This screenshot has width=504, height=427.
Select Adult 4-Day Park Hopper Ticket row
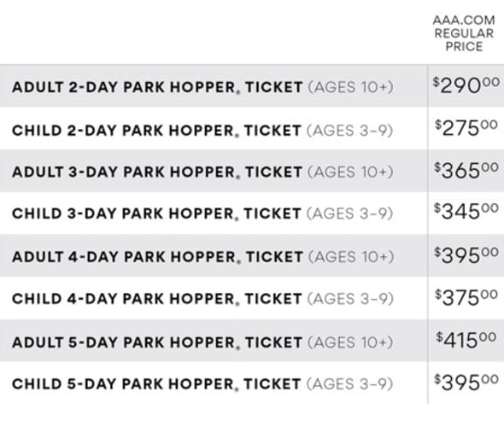coord(252,255)
